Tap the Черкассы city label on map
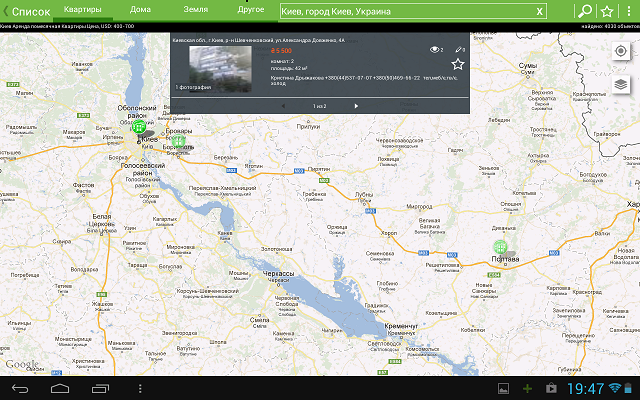 [x=278, y=274]
